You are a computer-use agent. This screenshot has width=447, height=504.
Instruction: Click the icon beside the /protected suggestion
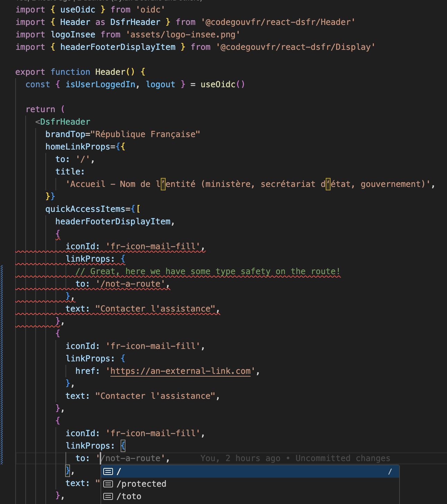click(x=108, y=484)
